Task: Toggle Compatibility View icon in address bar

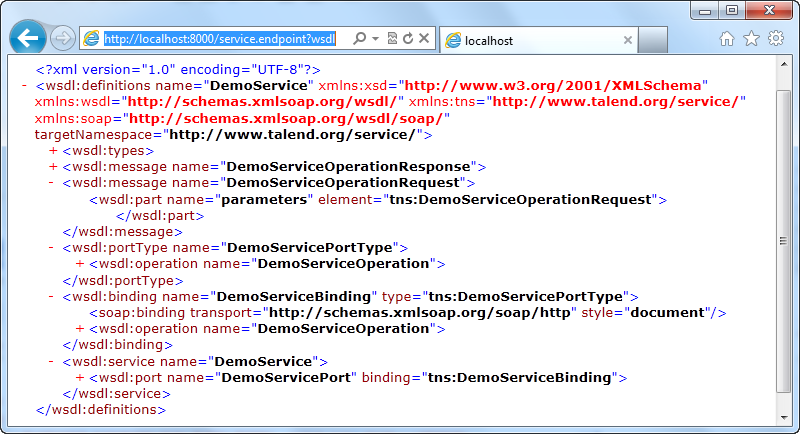Action: (392, 39)
